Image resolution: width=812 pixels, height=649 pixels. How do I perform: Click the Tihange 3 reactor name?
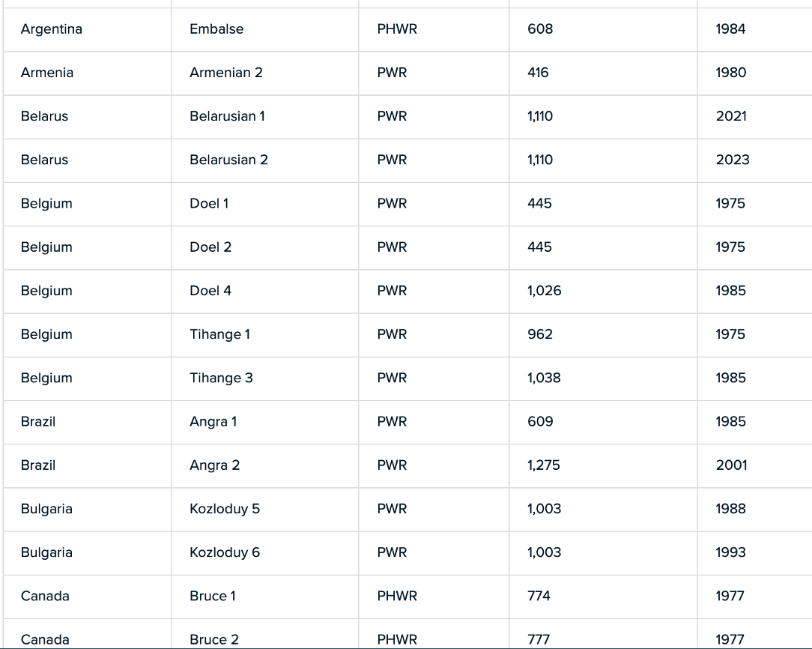(221, 378)
